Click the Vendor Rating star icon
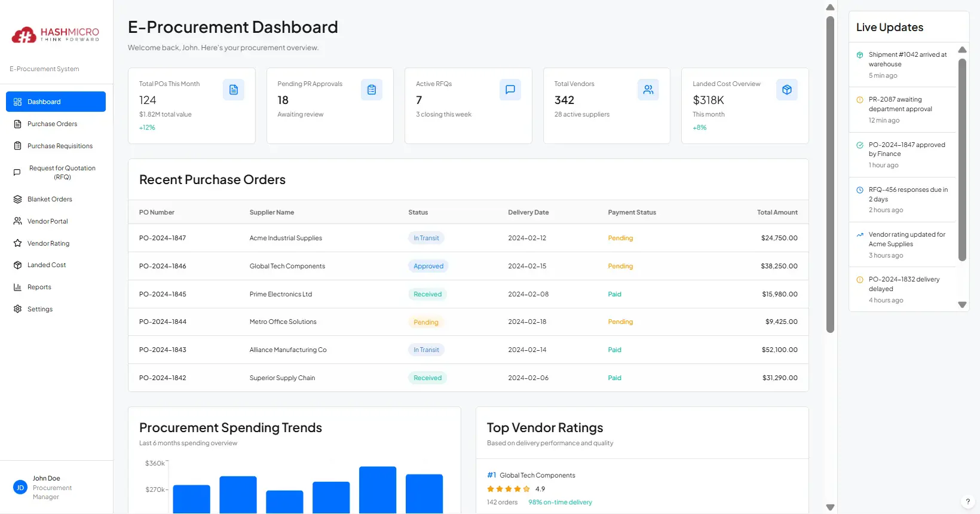The width and height of the screenshot is (980, 514). click(17, 243)
